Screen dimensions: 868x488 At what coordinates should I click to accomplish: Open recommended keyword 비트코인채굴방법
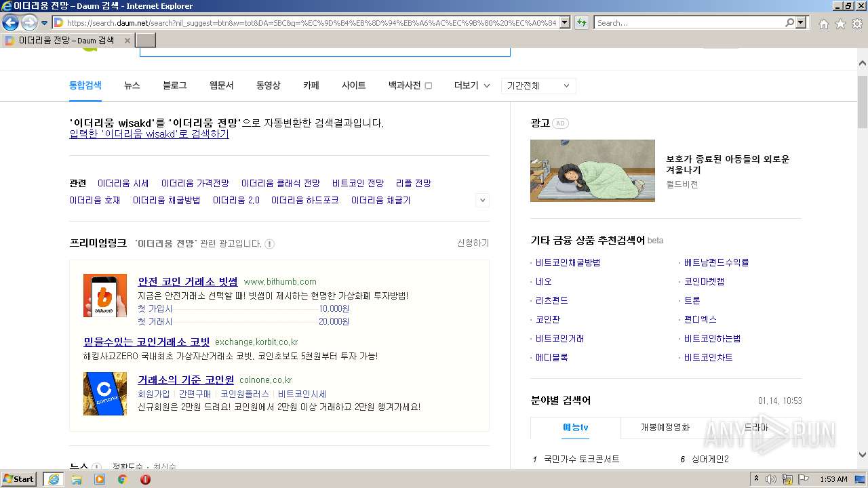tap(568, 262)
